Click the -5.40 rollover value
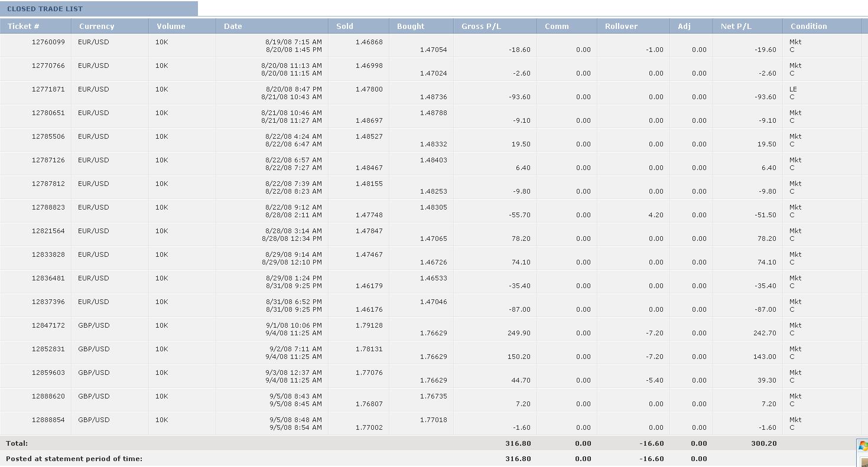Viewport: 868px width, 467px height. point(655,380)
